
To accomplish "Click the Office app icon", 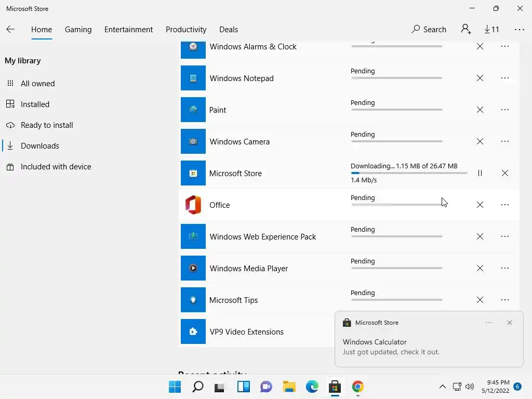I will tap(193, 205).
